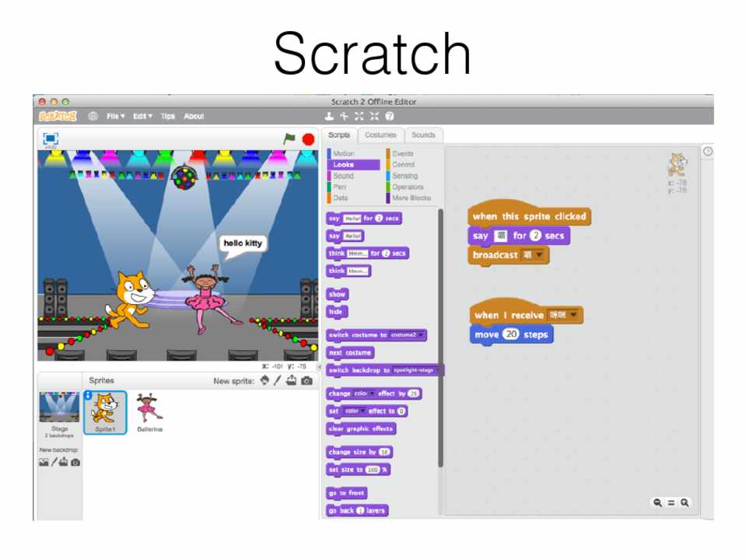Select the Motion blocks category
Viewport: 746px width, 560px height.
point(343,154)
